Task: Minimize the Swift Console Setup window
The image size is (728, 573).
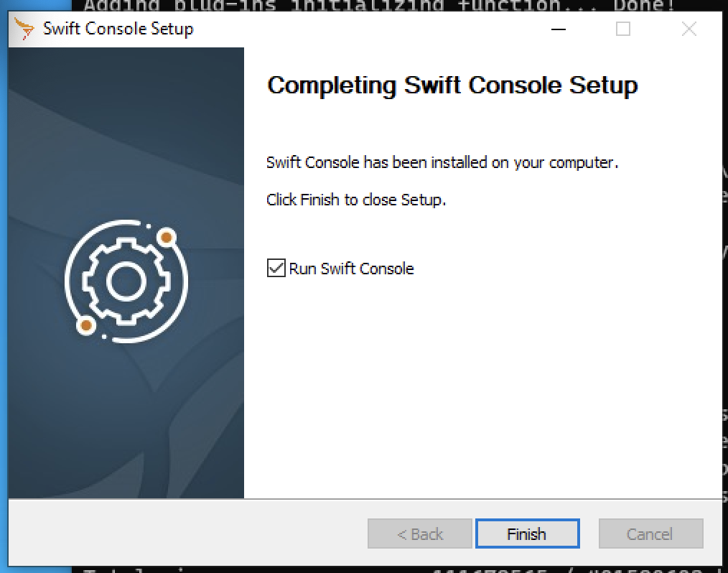Action: pos(558,29)
